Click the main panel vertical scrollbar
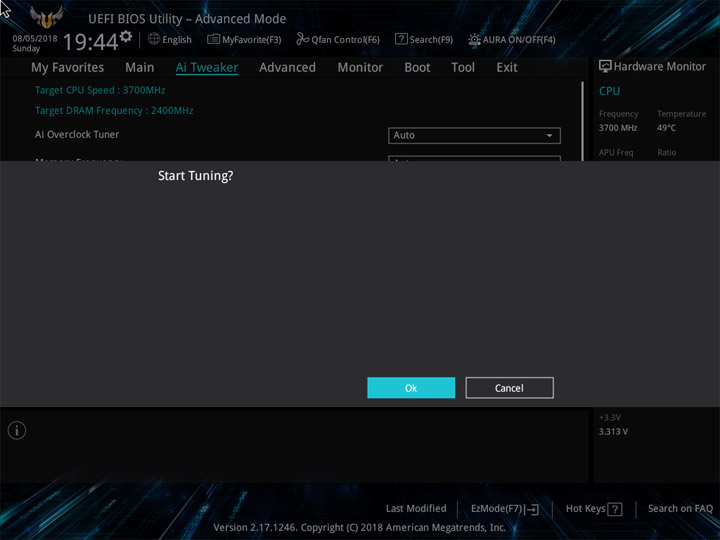This screenshot has height=540, width=720. pos(582,121)
